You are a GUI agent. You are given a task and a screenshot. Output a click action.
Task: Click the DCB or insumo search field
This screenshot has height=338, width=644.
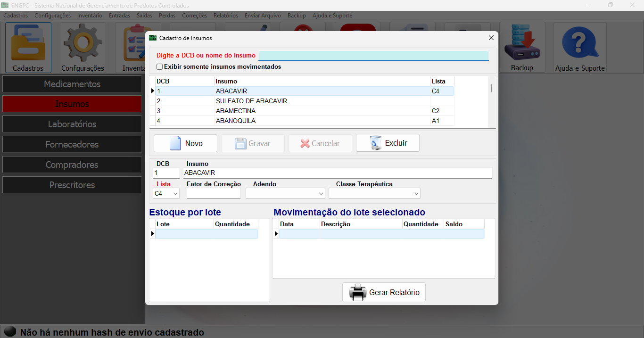[x=373, y=56]
